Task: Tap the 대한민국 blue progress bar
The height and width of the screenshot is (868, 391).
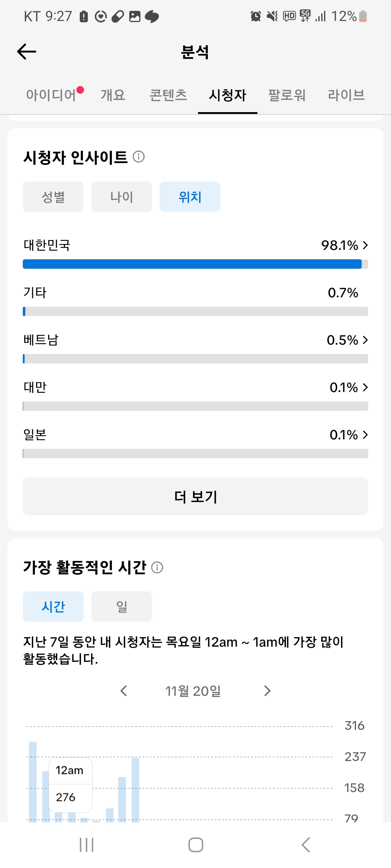Action: point(192,264)
